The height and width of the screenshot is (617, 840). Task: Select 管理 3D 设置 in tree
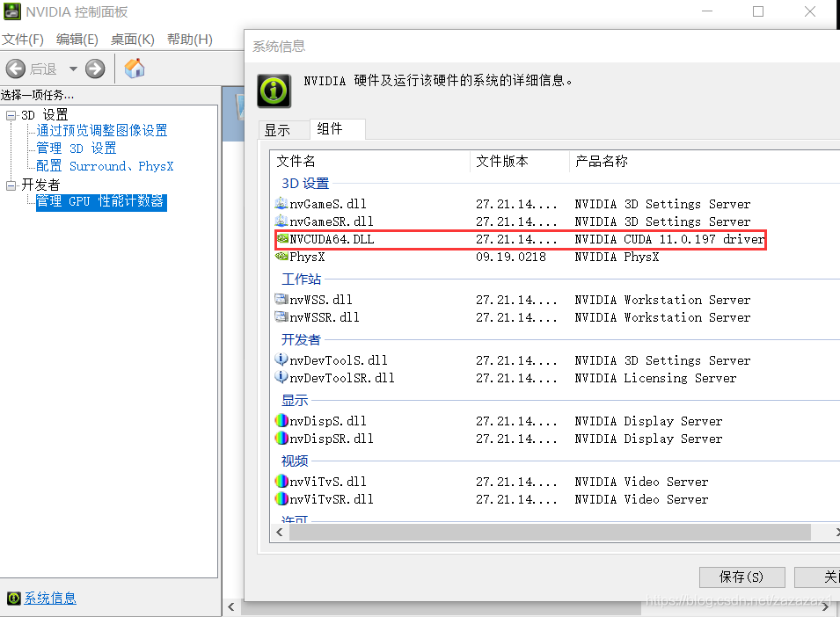pos(76,149)
